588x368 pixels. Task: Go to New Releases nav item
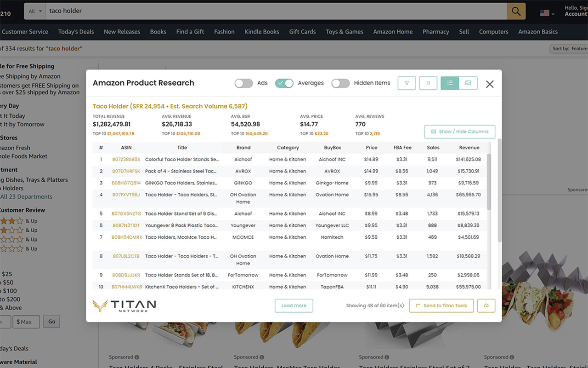point(122,32)
